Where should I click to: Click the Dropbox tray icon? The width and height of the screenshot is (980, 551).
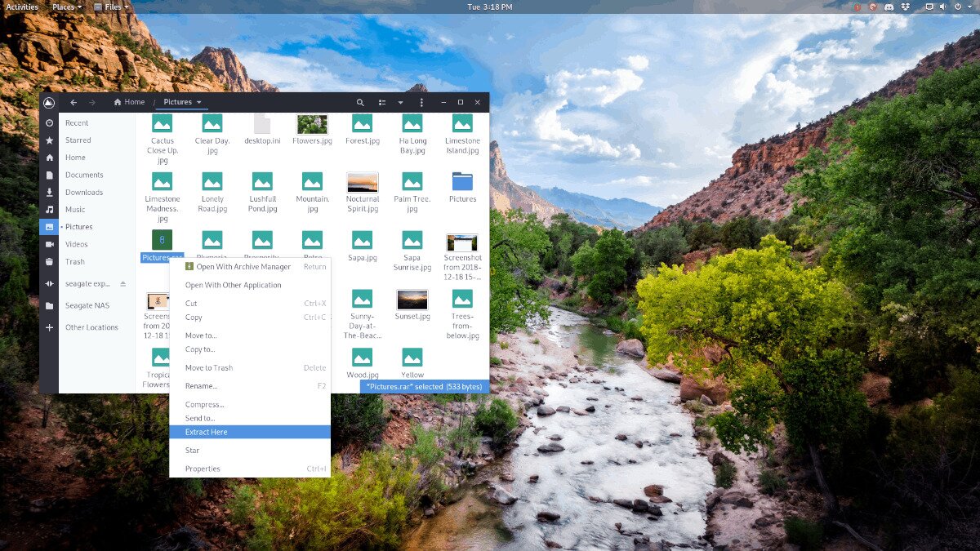906,7
